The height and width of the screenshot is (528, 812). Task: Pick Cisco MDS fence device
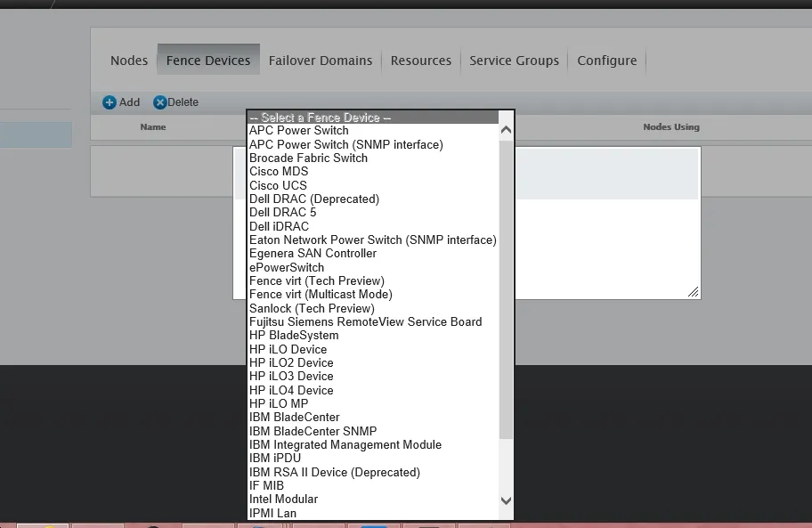point(373,171)
